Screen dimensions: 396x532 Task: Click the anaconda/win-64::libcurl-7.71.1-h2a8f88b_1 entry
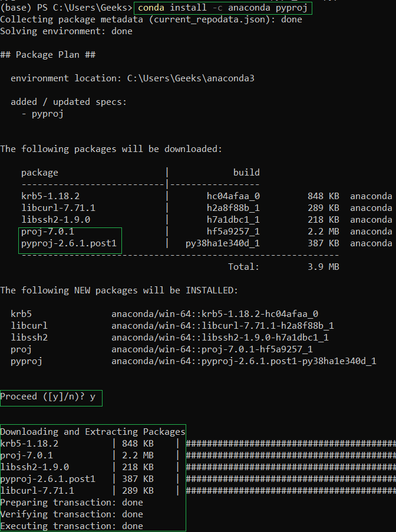223,326
